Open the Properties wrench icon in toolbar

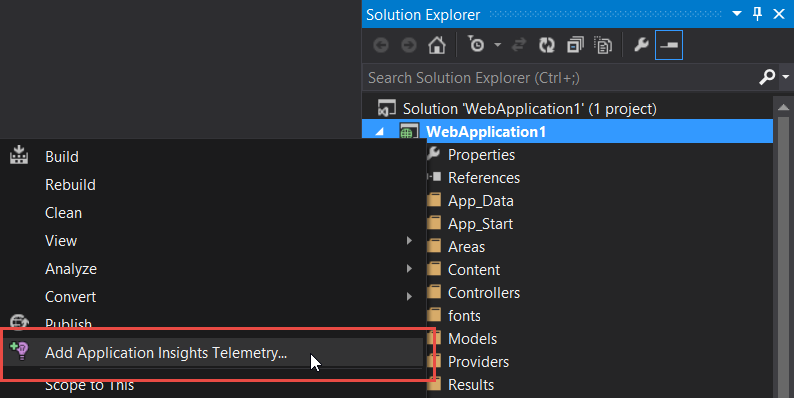[x=641, y=45]
